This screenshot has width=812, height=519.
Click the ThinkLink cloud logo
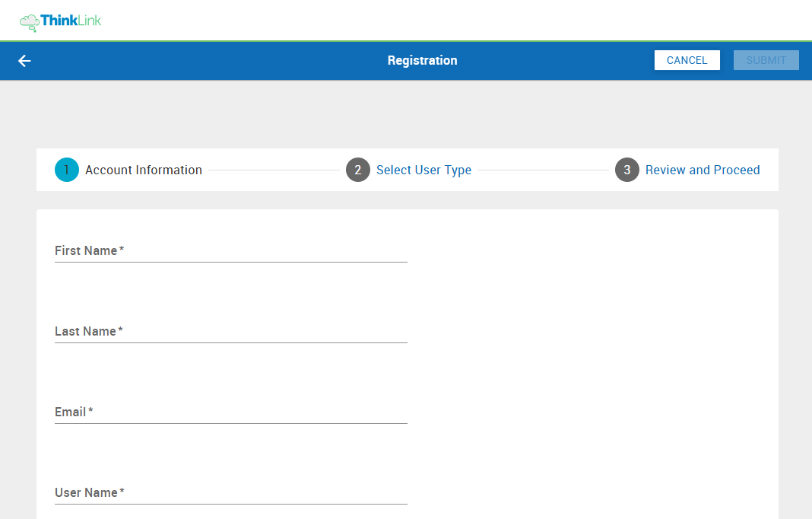[x=30, y=21]
